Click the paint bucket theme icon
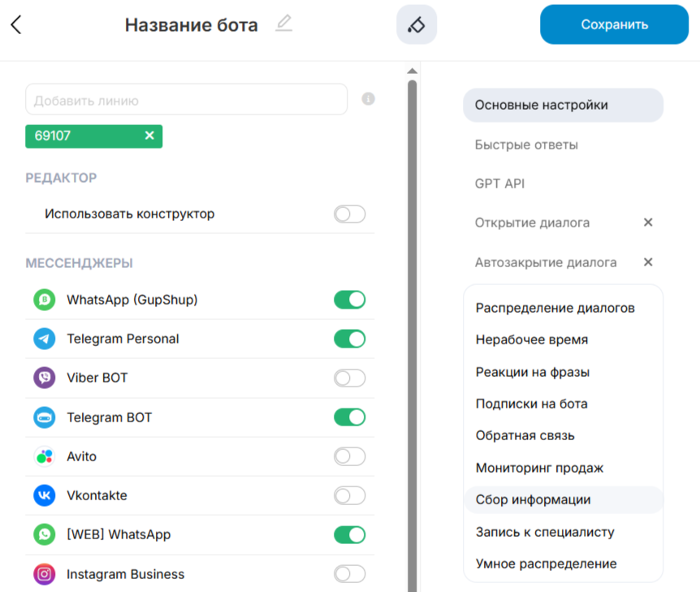The image size is (700, 592). click(x=416, y=24)
